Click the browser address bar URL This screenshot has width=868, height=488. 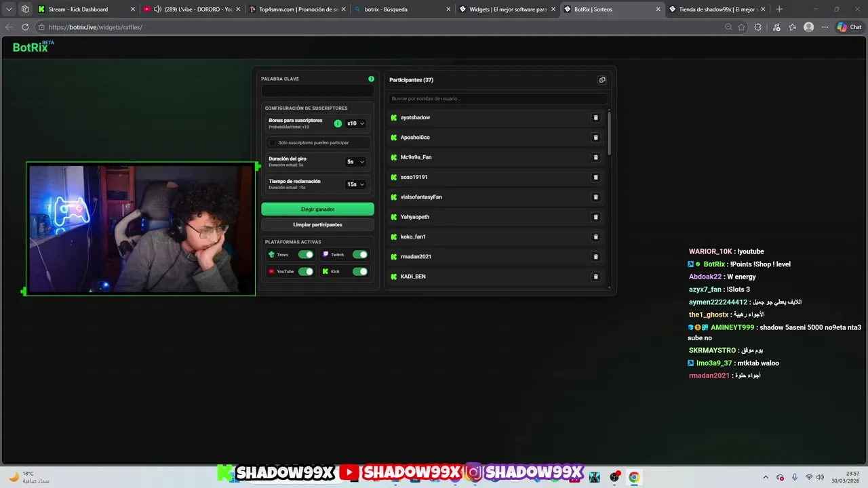(x=96, y=27)
